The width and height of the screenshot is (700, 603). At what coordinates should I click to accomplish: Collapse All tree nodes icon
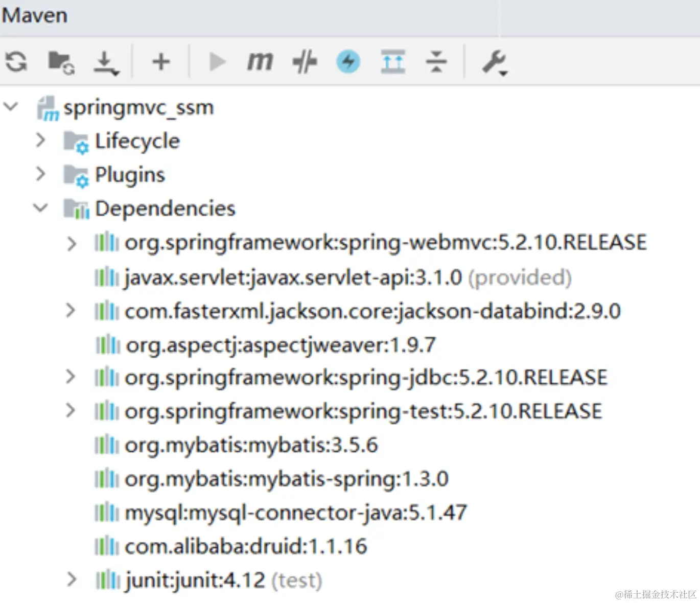[436, 62]
